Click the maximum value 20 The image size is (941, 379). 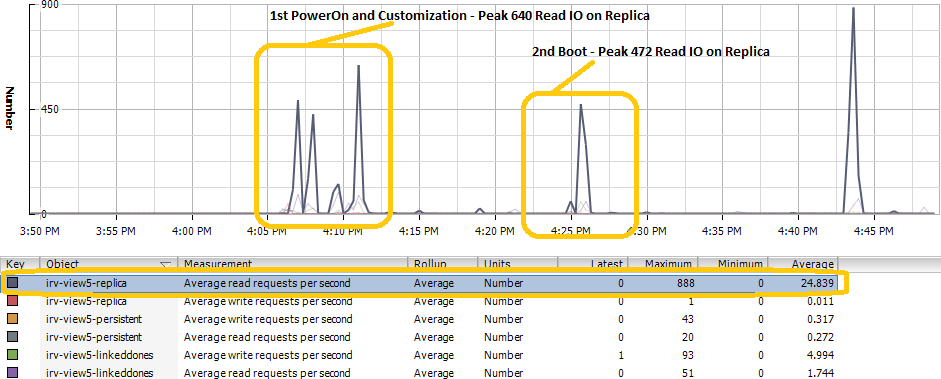[x=688, y=337]
